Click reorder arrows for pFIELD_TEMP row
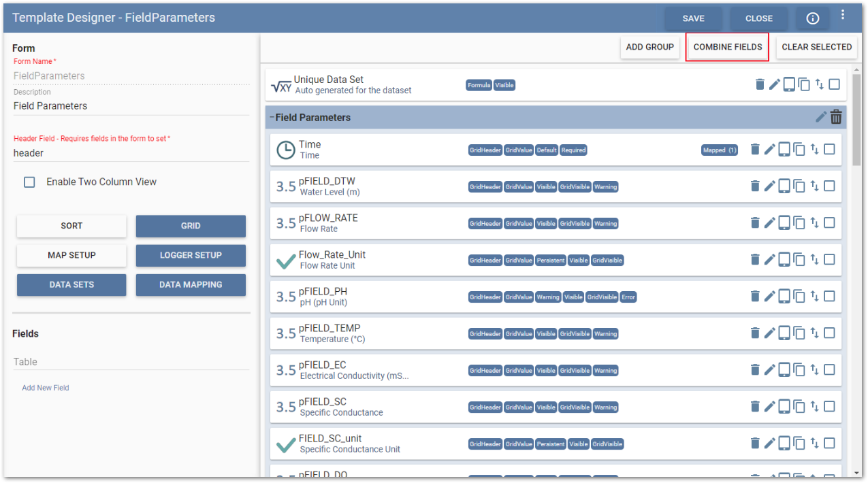 pos(814,333)
